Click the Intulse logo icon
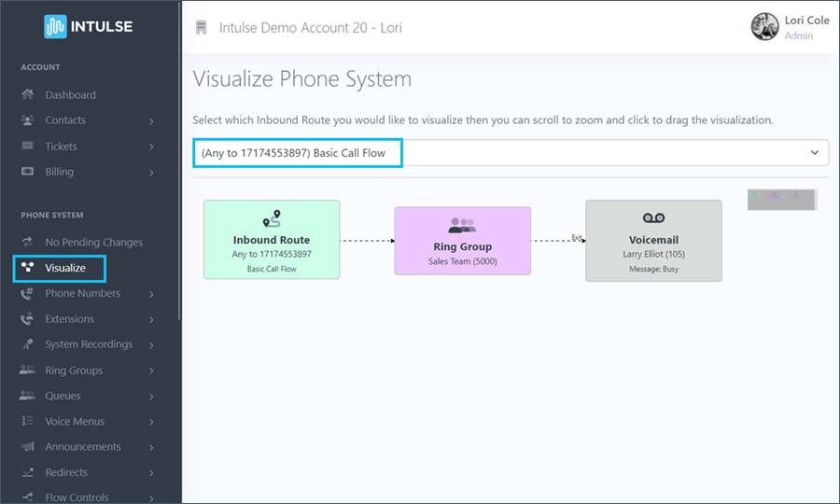The image size is (840, 504). [55, 26]
